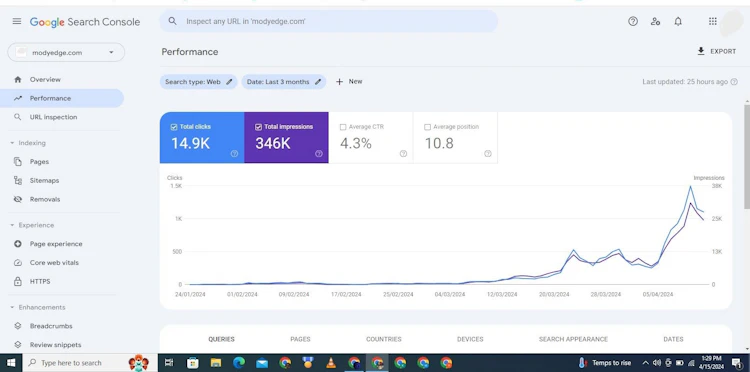Image resolution: width=750 pixels, height=372 pixels.
Task: Collapse the Enhancements section
Action: pos(12,307)
